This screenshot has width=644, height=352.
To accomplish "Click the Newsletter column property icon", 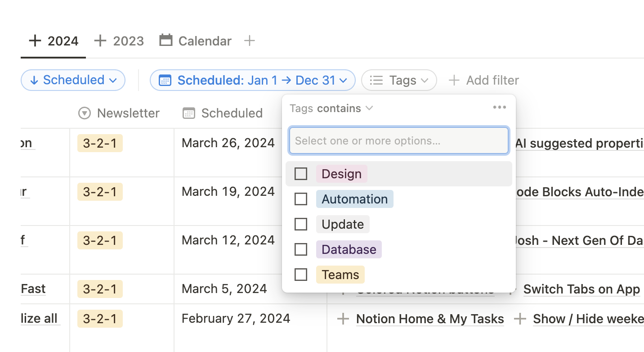I will [84, 113].
